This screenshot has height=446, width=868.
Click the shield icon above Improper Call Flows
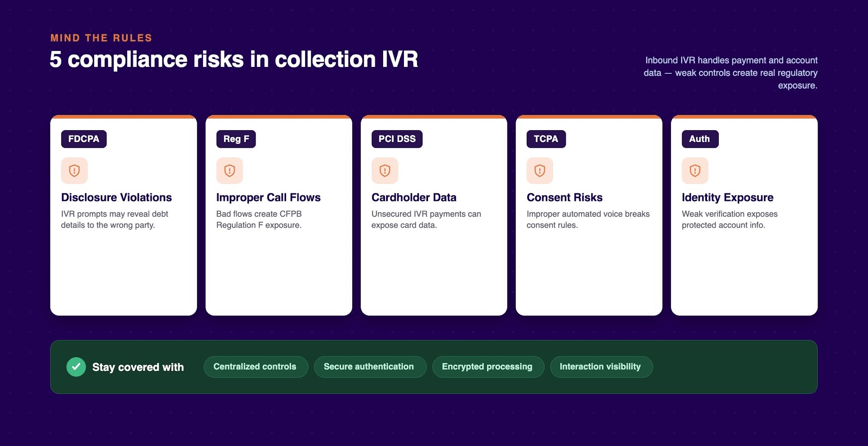point(229,170)
